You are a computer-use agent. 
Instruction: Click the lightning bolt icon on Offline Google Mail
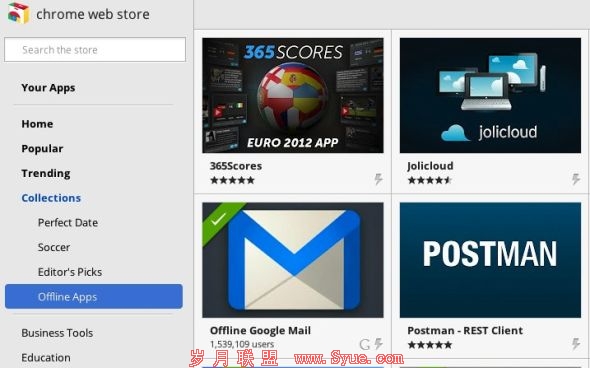click(x=379, y=344)
